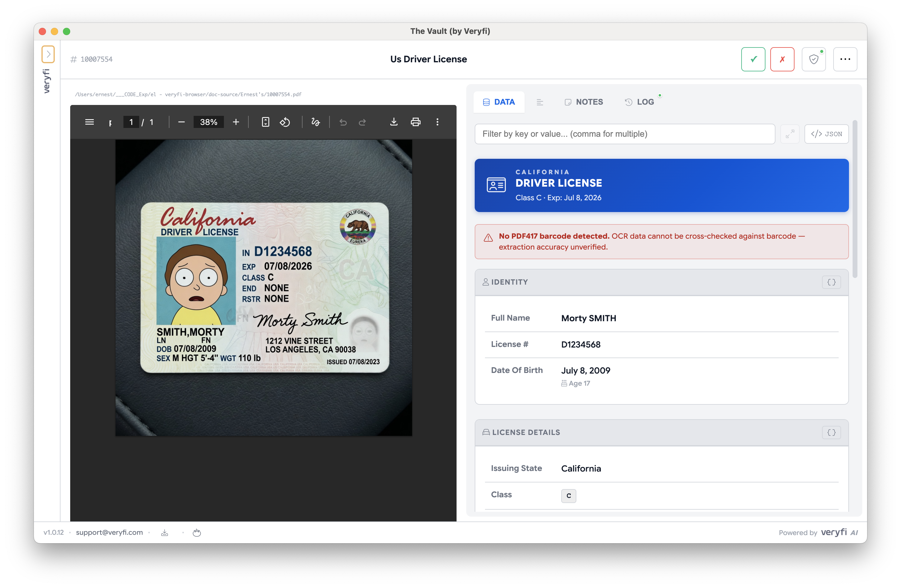
Task: Show JSON for IDENTITY section
Action: 831,282
